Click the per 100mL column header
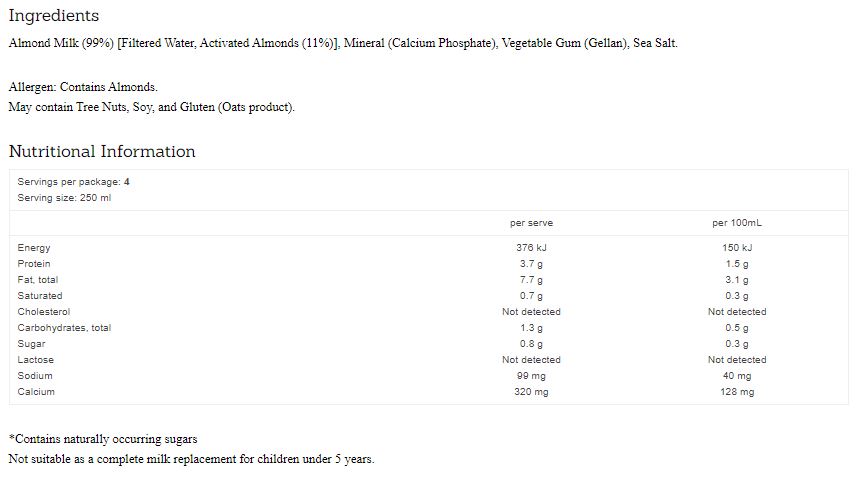The image size is (860, 478). [737, 223]
